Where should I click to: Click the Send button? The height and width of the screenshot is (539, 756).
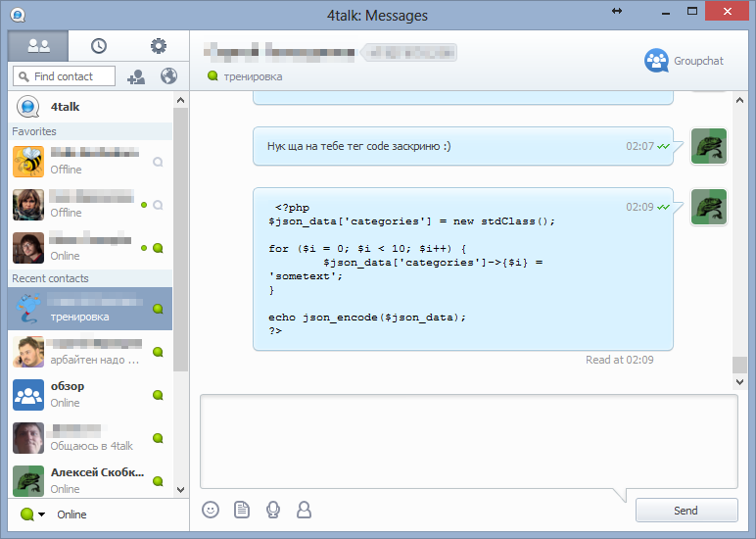point(686,510)
